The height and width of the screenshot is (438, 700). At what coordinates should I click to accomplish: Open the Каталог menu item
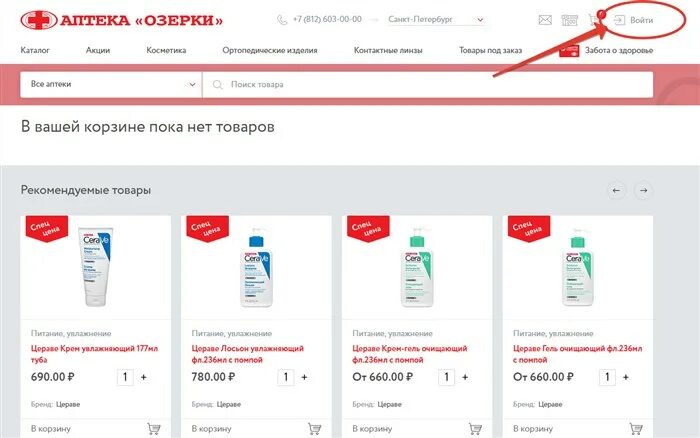(35, 50)
